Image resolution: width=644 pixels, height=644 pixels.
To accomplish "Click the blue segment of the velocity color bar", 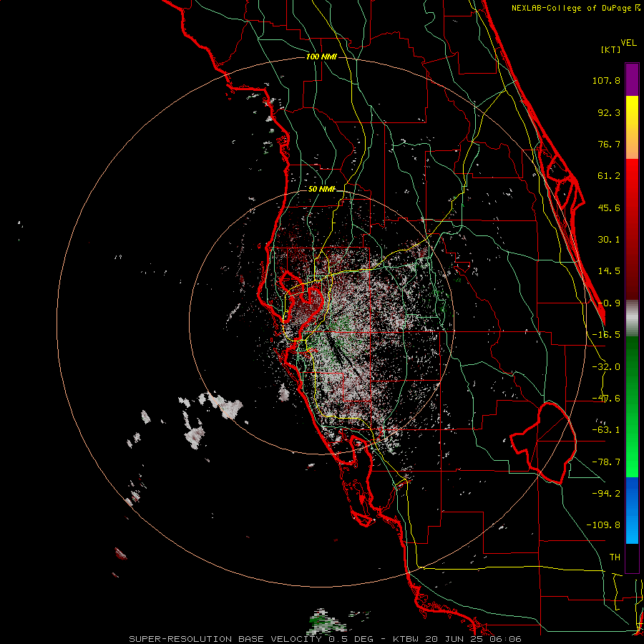I will (x=632, y=510).
